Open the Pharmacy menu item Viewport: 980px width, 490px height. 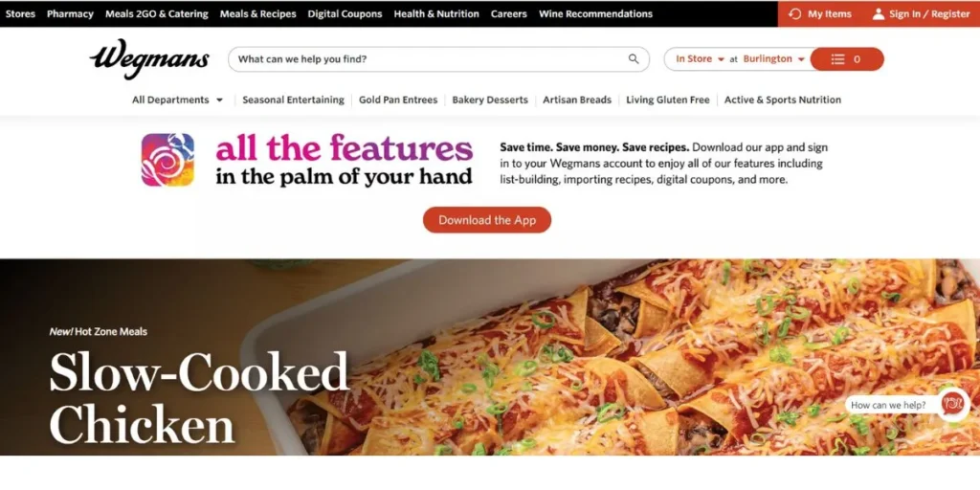(x=70, y=13)
